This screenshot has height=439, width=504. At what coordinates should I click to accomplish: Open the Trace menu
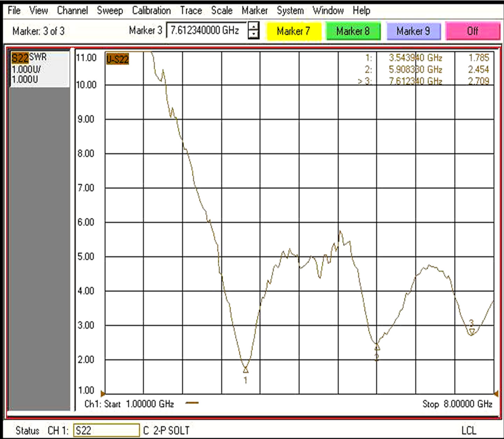coord(191,10)
